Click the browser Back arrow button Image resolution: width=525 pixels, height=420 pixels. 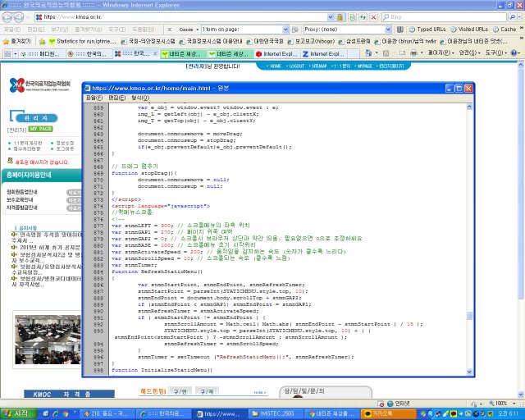point(7,17)
